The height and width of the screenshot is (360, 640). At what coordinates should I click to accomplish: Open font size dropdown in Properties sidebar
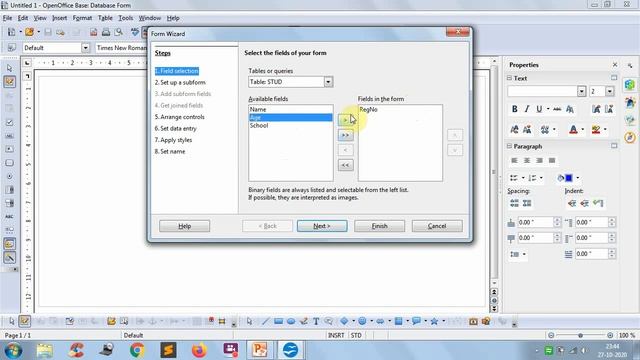(x=609, y=91)
